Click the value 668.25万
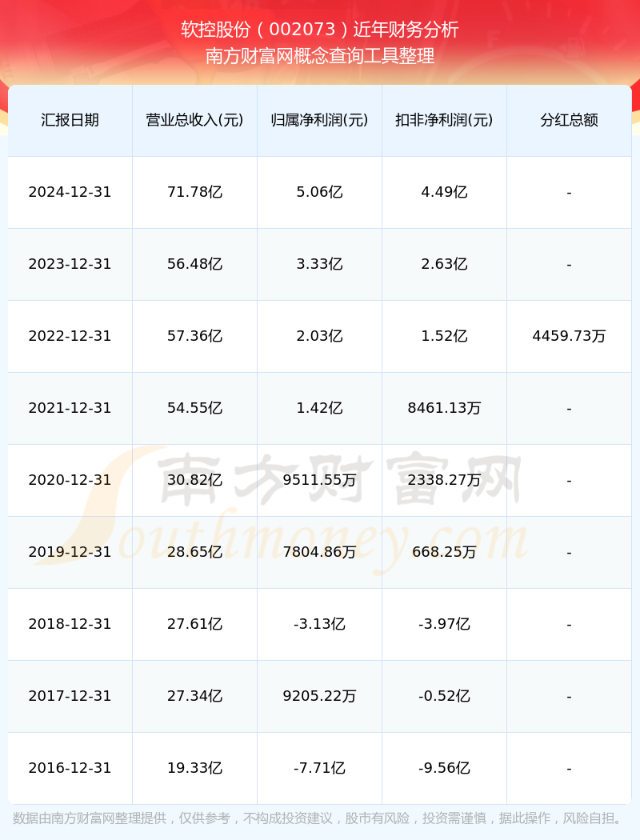Screen dimensions: 640x840 445,552
